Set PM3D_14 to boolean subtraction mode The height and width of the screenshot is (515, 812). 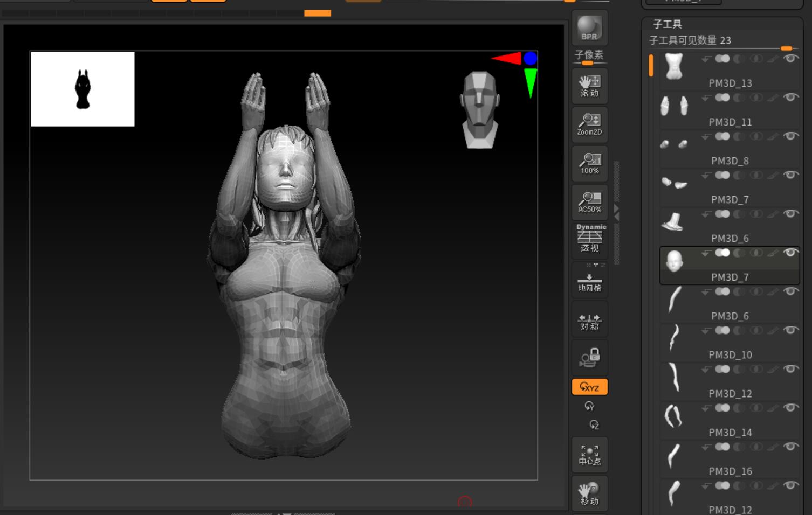(x=739, y=408)
